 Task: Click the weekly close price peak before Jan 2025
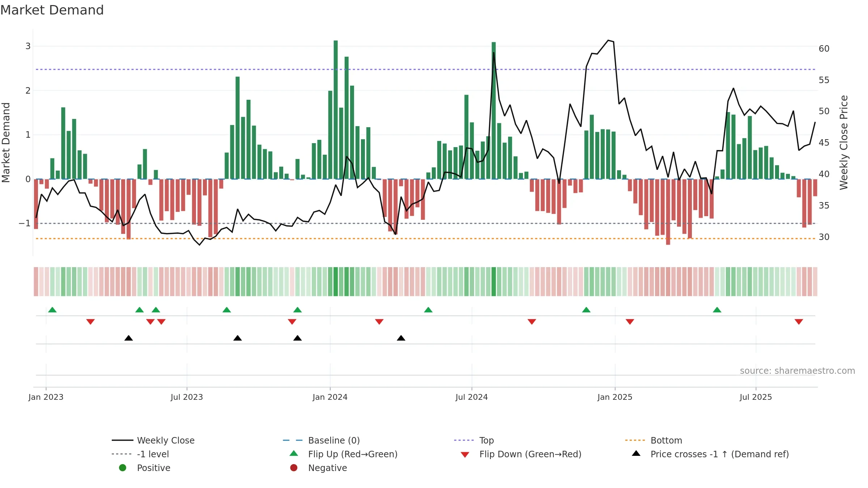point(609,40)
